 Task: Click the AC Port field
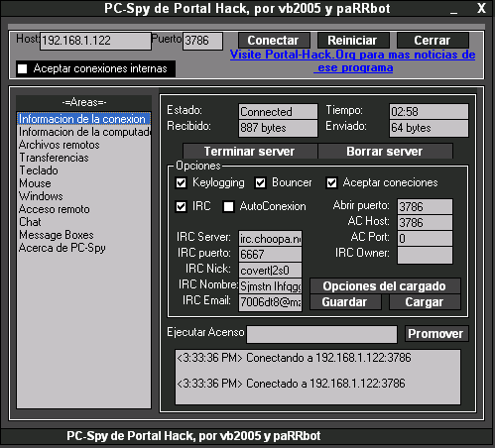[425, 239]
